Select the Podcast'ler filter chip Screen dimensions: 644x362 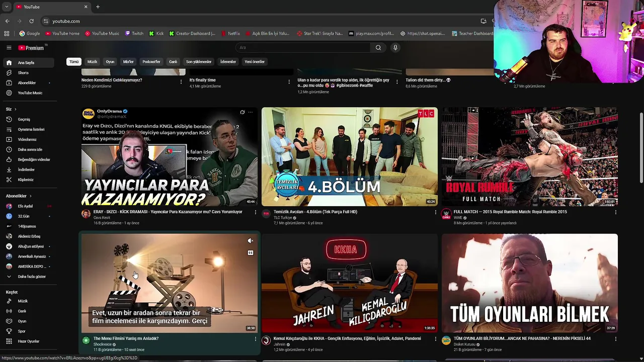coord(151,62)
